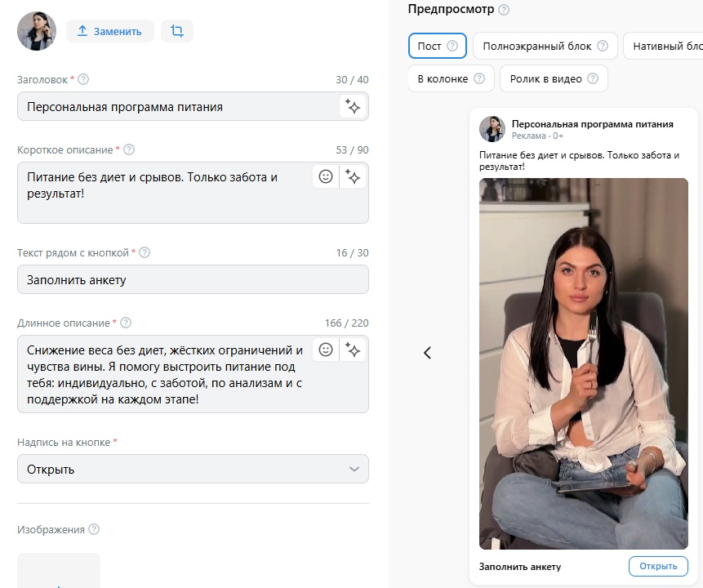Expand the Надпись на кнопке dropdown
The width and height of the screenshot is (703, 588).
(193, 469)
